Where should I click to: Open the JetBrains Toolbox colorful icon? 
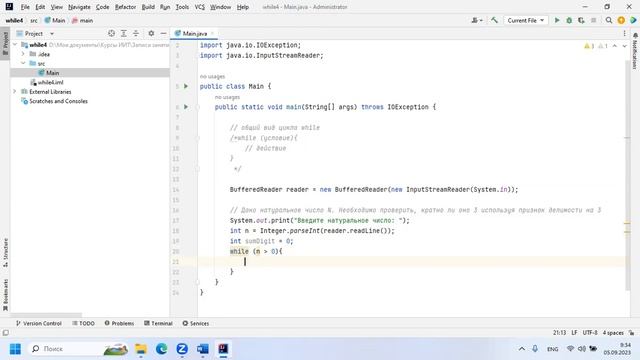click(633, 20)
